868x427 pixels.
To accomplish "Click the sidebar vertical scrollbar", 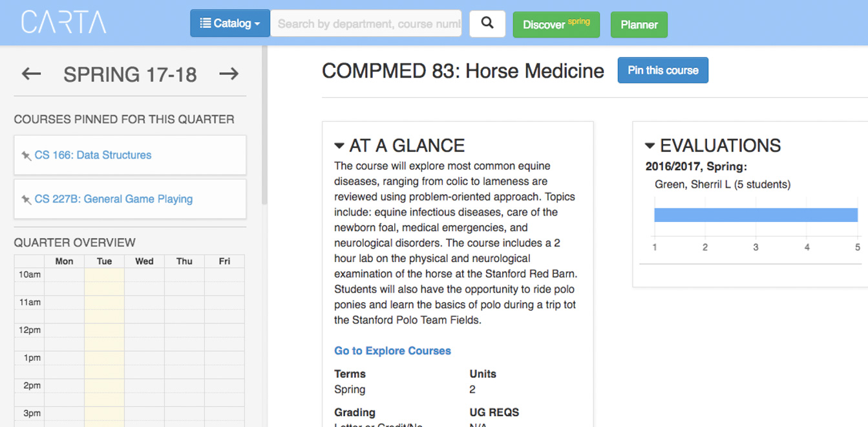I will pyautogui.click(x=264, y=129).
